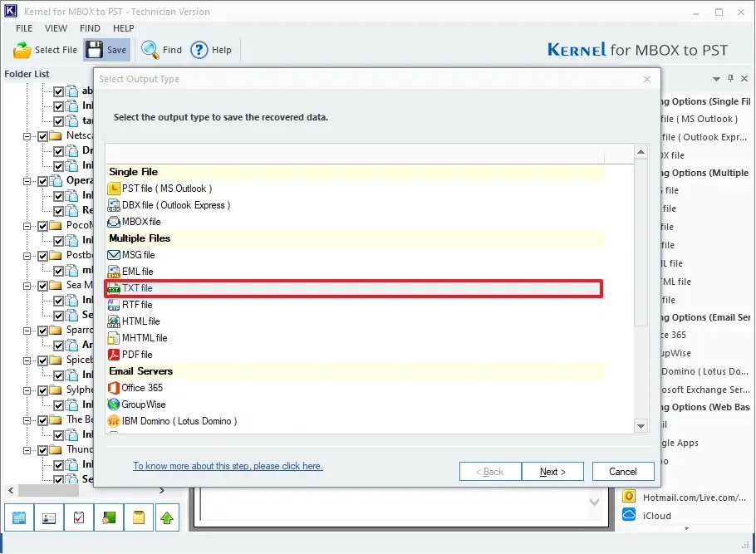The image size is (756, 554).
Task: Click the Save floppy disk icon
Action: (94, 50)
